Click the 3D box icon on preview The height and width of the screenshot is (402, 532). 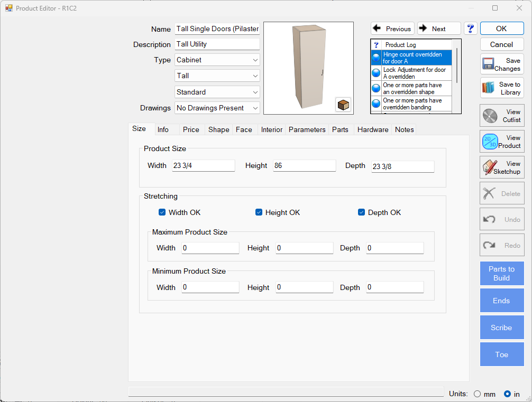point(343,105)
